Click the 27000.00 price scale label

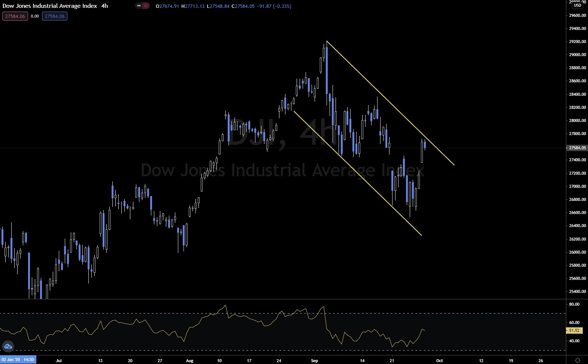(578, 186)
